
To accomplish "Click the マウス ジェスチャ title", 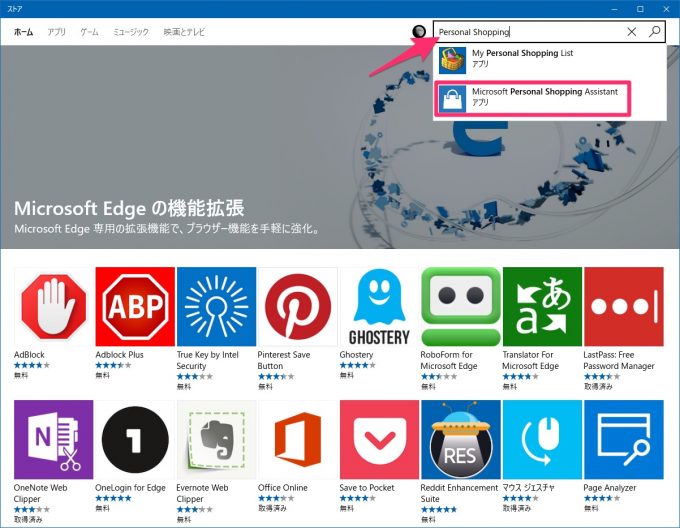I will click(x=528, y=488).
